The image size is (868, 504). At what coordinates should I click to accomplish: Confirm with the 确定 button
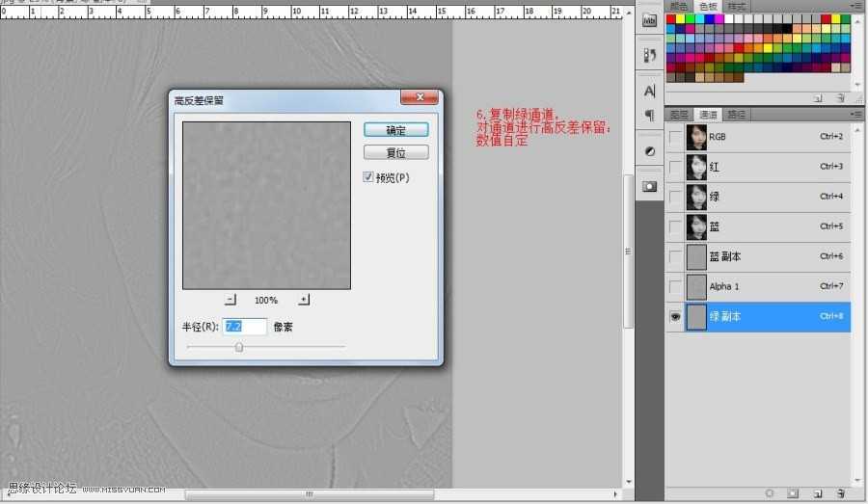[395, 130]
